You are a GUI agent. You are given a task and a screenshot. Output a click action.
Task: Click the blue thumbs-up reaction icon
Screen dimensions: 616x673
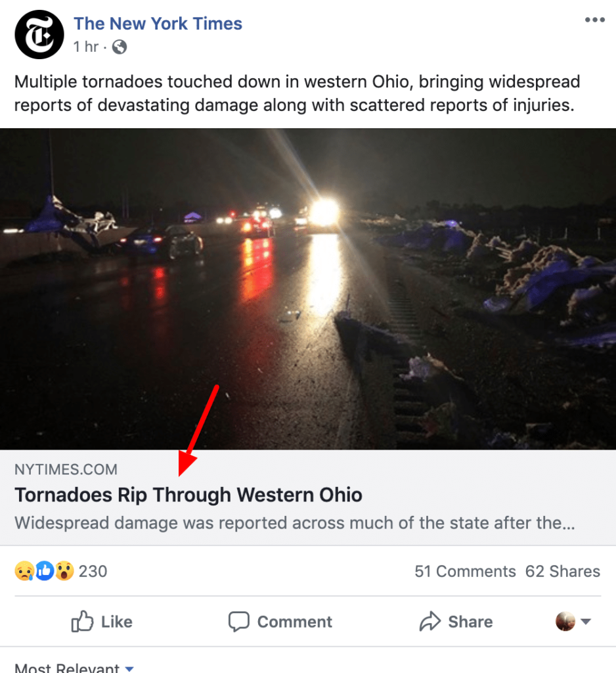pos(44,571)
